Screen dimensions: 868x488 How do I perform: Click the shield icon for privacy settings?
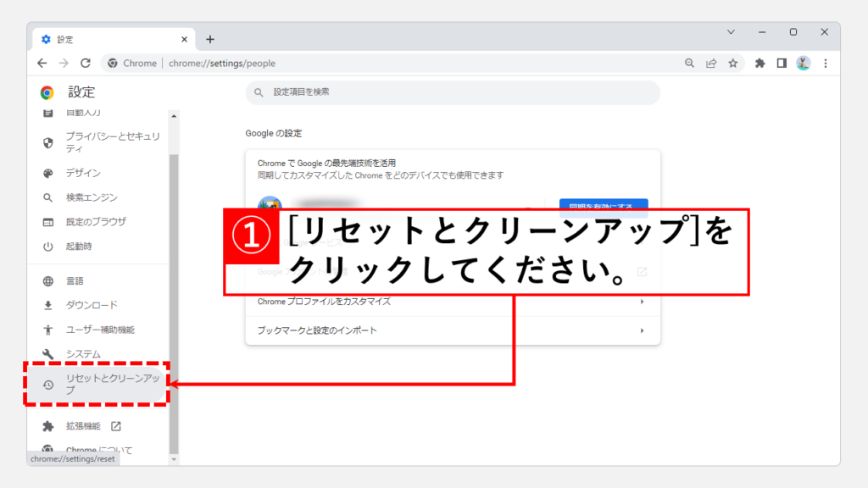[48, 142]
